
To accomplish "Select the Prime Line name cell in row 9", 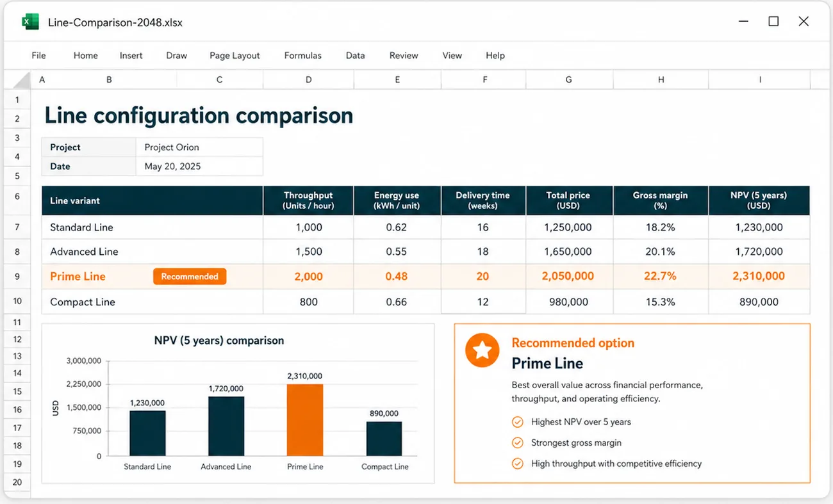I will (153, 277).
